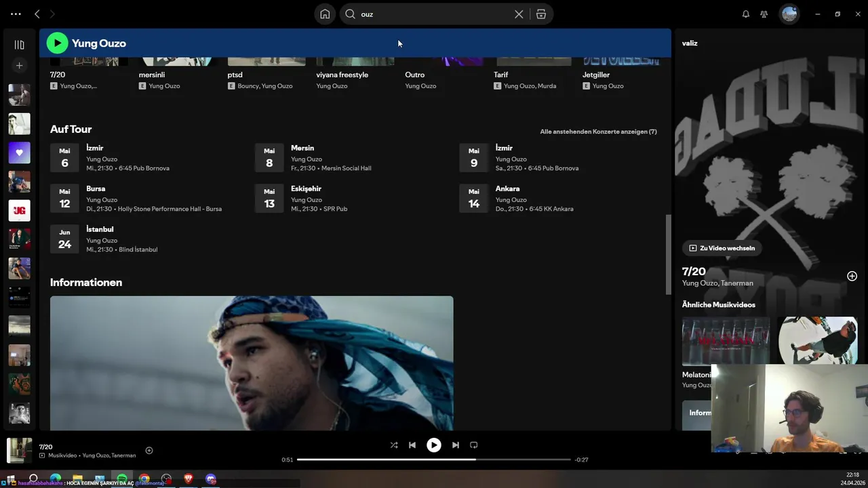Screen dimensions: 868x488
Task: Open the 7/20 song card title
Action: [x=58, y=75]
